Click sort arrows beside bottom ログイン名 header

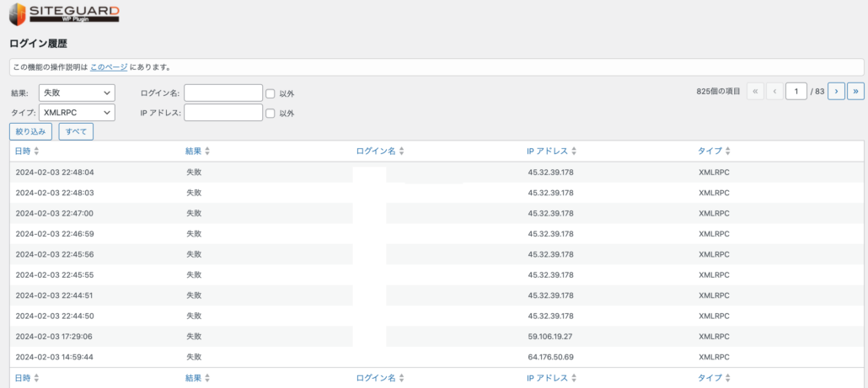pos(401,378)
